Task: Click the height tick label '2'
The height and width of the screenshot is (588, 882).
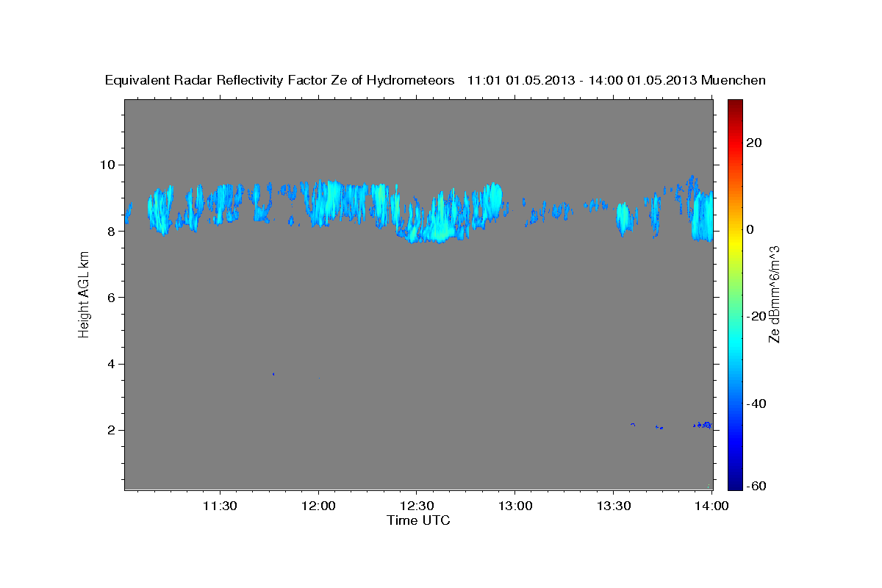Action: [x=113, y=430]
